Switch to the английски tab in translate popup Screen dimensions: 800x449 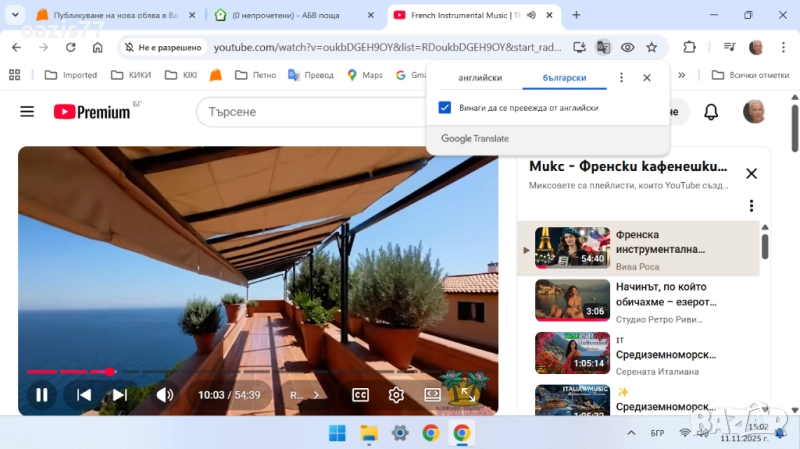pos(480,78)
